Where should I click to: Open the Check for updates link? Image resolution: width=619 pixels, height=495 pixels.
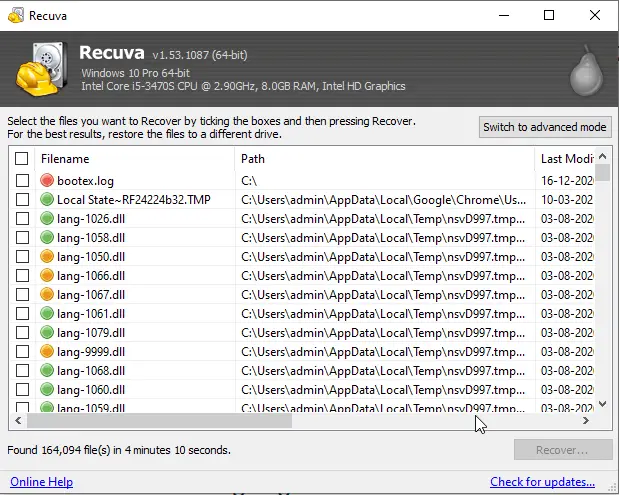[542, 482]
